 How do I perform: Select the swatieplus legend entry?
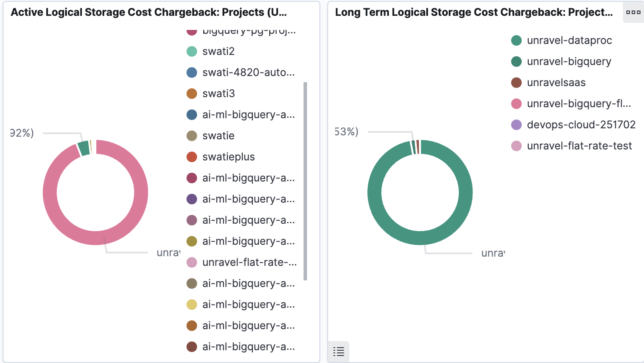(228, 157)
